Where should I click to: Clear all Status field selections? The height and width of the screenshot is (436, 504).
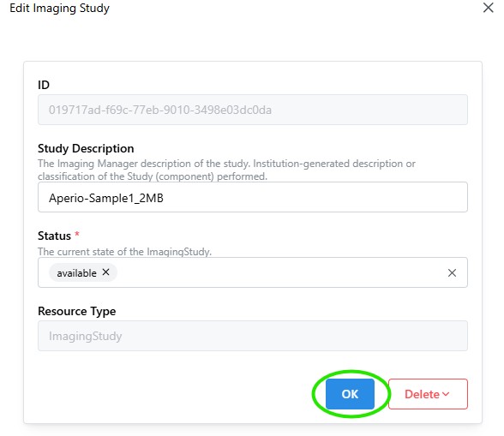(452, 272)
